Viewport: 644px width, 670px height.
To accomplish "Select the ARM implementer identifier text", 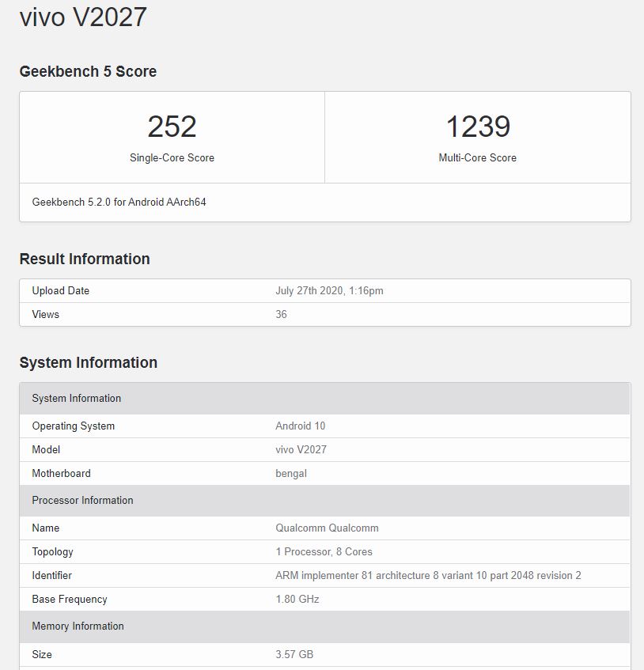I will point(428,576).
